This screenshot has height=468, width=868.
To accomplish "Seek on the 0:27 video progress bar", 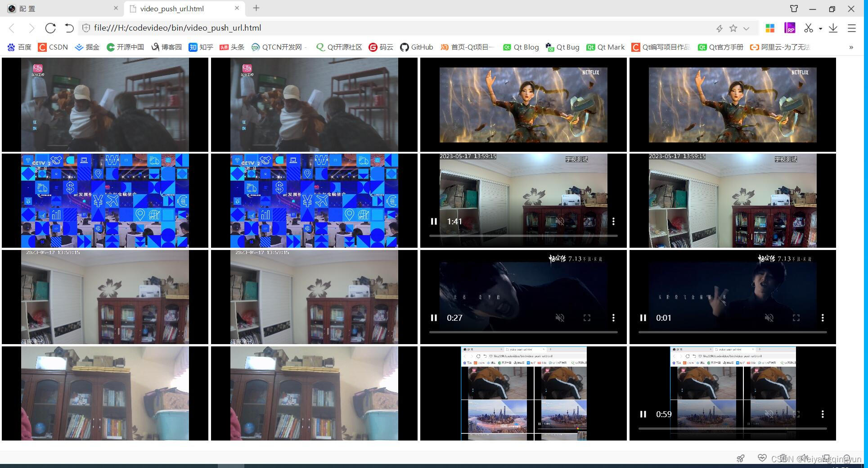I will pyautogui.click(x=523, y=332).
